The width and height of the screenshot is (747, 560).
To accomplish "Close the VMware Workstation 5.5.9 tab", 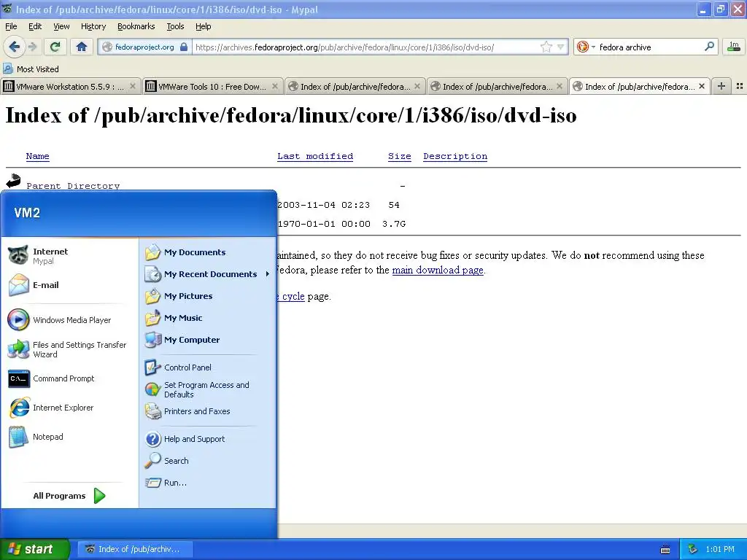I will pos(133,86).
